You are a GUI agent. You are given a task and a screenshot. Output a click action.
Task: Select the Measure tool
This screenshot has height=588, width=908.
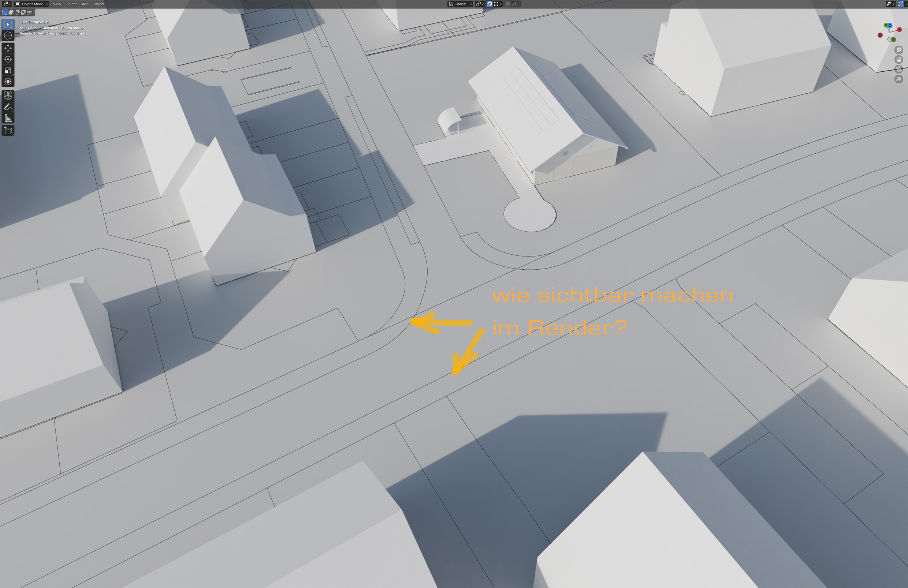click(x=8, y=118)
